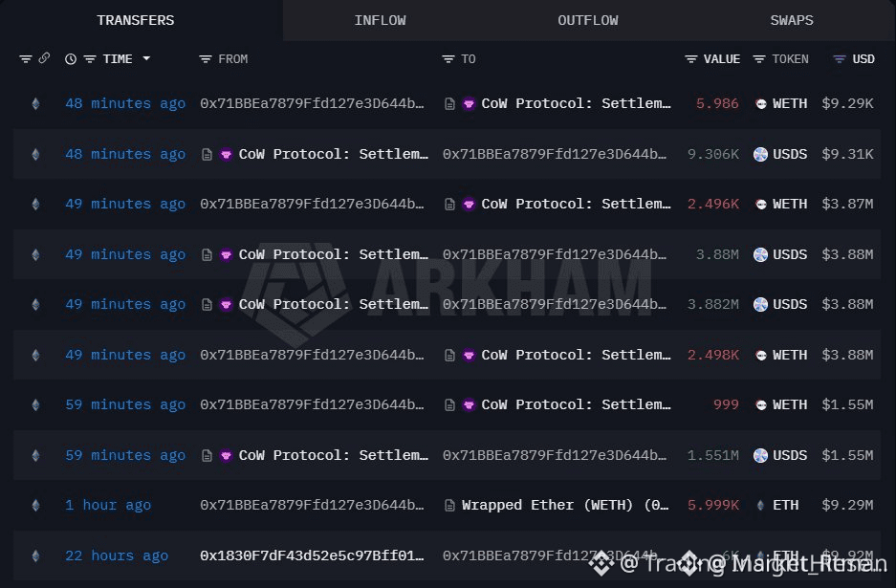The image size is (896, 588).
Task: Open the FROM column filter
Action: pyautogui.click(x=206, y=59)
